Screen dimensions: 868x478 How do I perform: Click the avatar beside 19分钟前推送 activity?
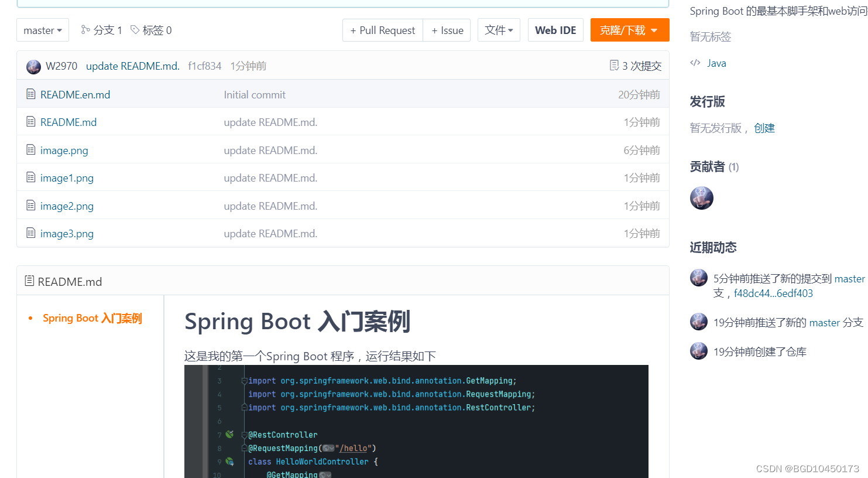click(x=699, y=322)
